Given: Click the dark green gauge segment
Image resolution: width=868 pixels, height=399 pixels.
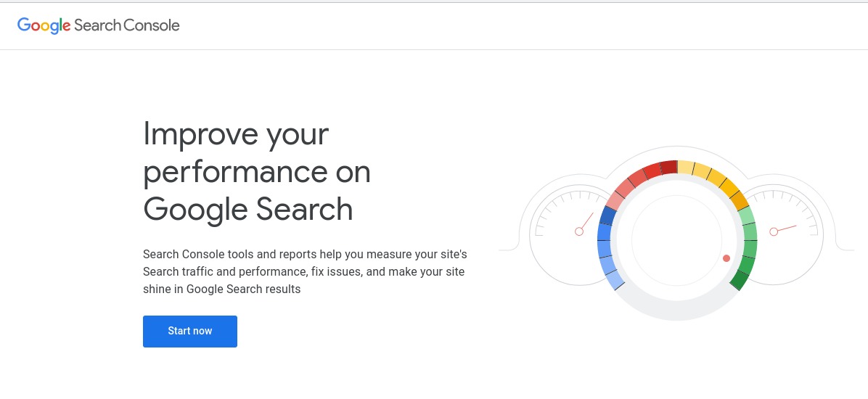Looking at the screenshot, I should pyautogui.click(x=739, y=281).
